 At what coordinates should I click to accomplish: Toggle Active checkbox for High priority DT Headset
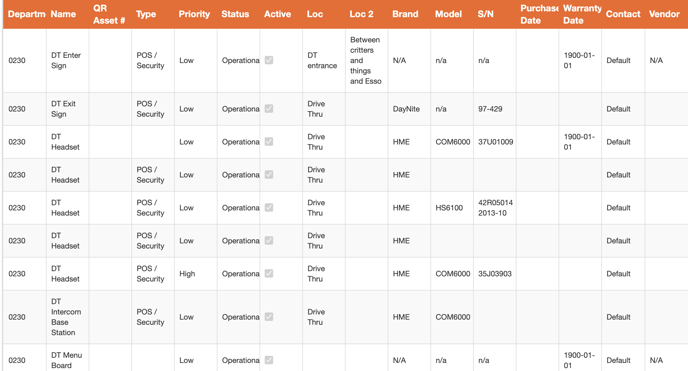269,273
